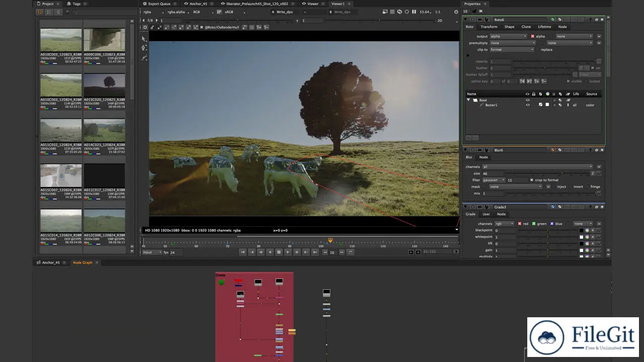Screen dimensions: 644x362
Task: Click Bezier1 white color swatch
Action: (x=547, y=105)
